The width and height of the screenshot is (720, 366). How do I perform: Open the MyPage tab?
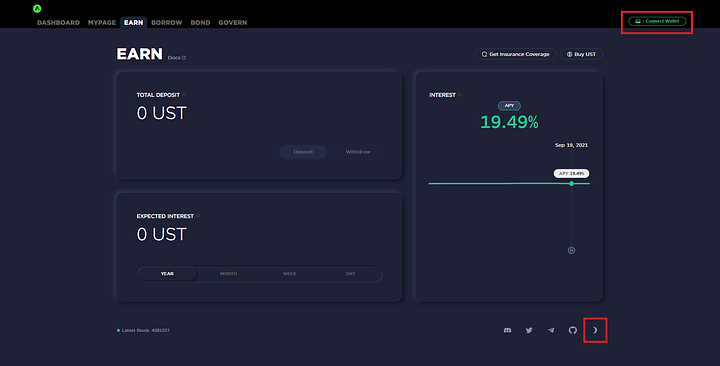coord(102,23)
